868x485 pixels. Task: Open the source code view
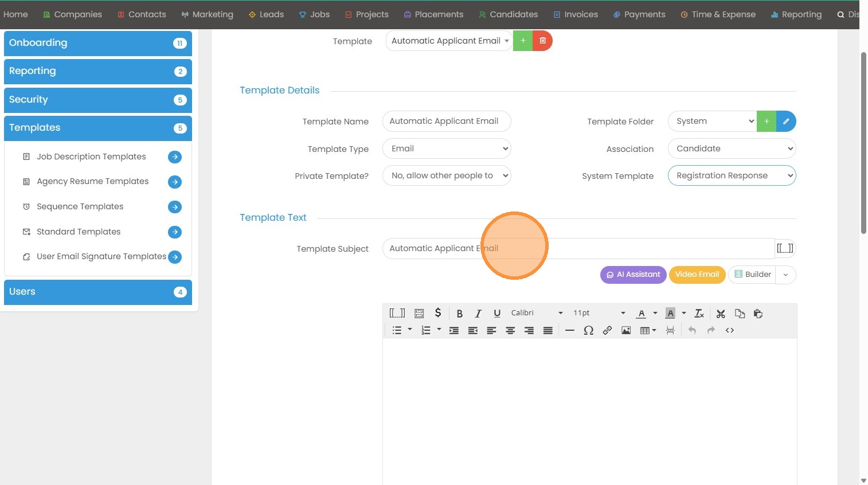730,330
